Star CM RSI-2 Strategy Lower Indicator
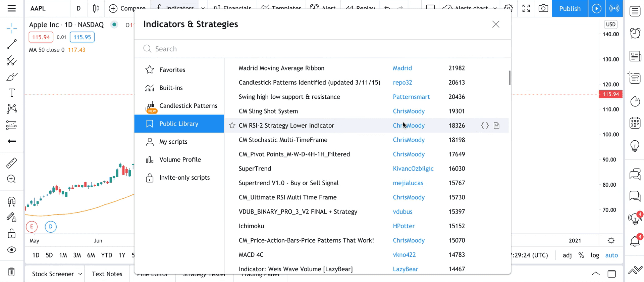 [x=232, y=126]
